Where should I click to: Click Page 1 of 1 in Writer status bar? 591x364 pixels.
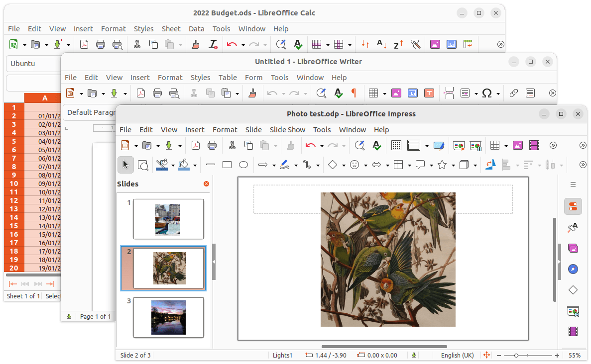(x=96, y=317)
